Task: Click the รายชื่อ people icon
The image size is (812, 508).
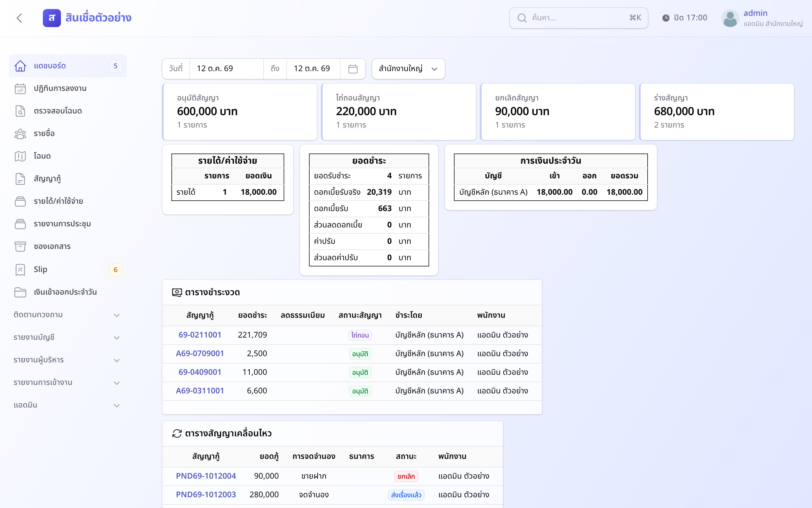Action: [20, 134]
